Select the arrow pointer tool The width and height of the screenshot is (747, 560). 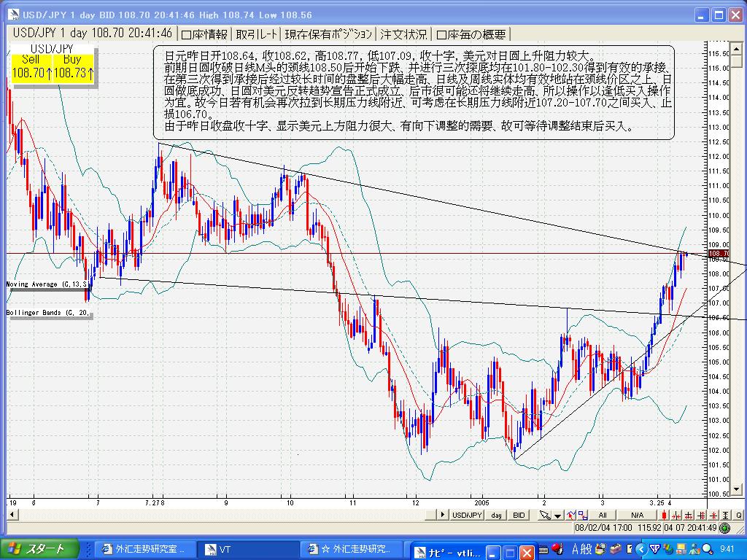pos(545,515)
